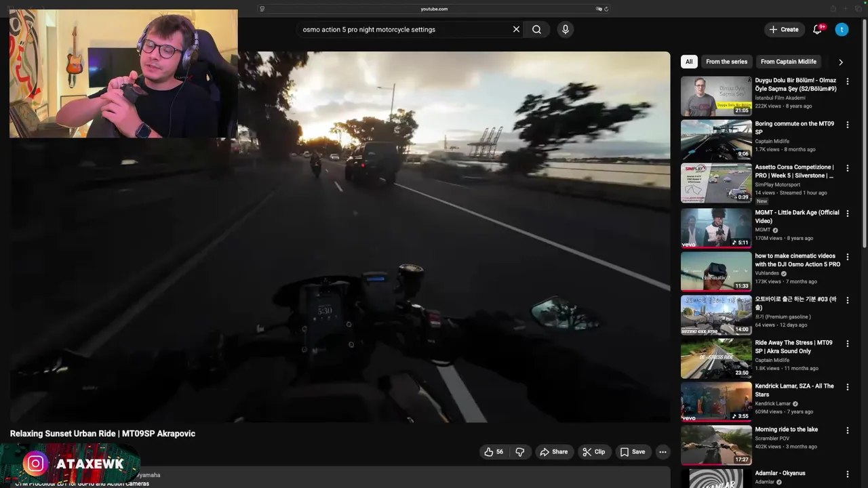868x488 pixels.
Task: Open Kendrick Lamar All The Stars thumbnail
Action: [716, 401]
